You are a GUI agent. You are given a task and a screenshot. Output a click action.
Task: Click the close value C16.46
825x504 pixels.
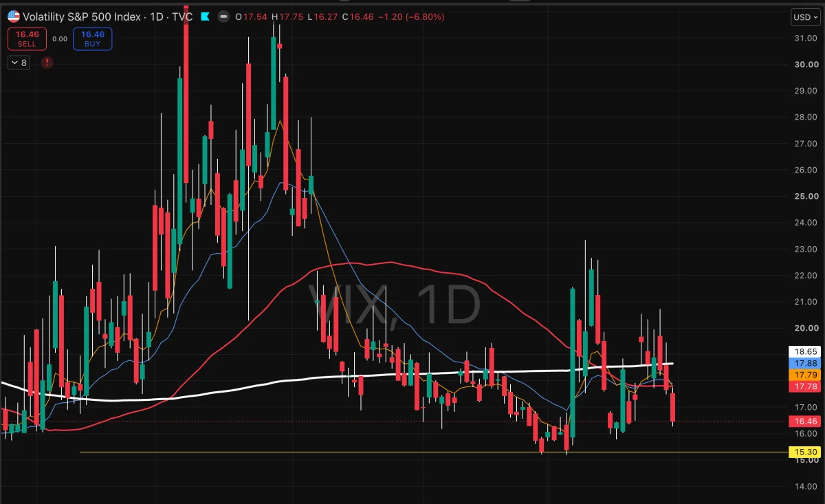tap(359, 17)
